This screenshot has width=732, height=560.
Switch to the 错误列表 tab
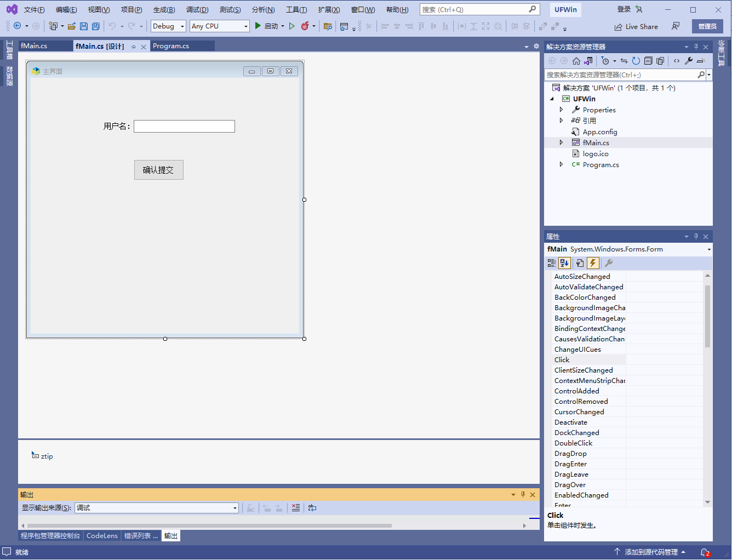point(141,536)
